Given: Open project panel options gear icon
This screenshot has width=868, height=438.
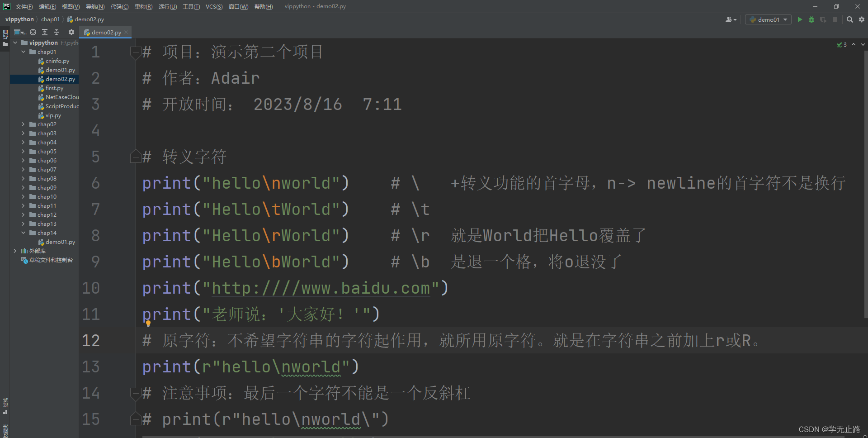Looking at the screenshot, I should (x=71, y=32).
